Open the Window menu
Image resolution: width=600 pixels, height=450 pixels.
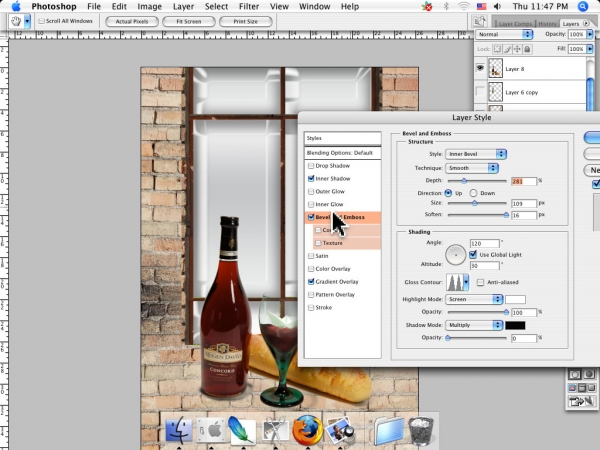[315, 7]
